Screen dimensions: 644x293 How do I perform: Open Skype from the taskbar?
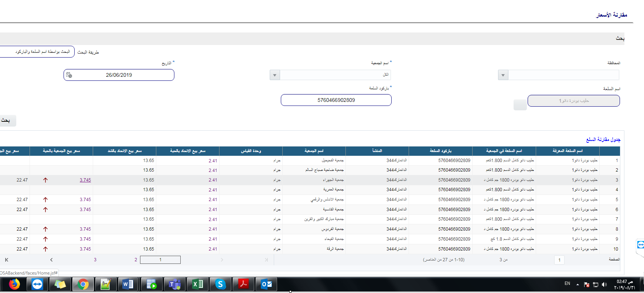(221, 284)
